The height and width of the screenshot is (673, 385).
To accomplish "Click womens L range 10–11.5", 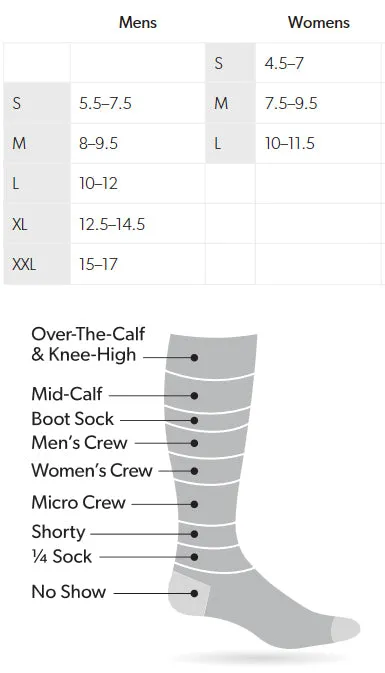I will click(x=290, y=143).
